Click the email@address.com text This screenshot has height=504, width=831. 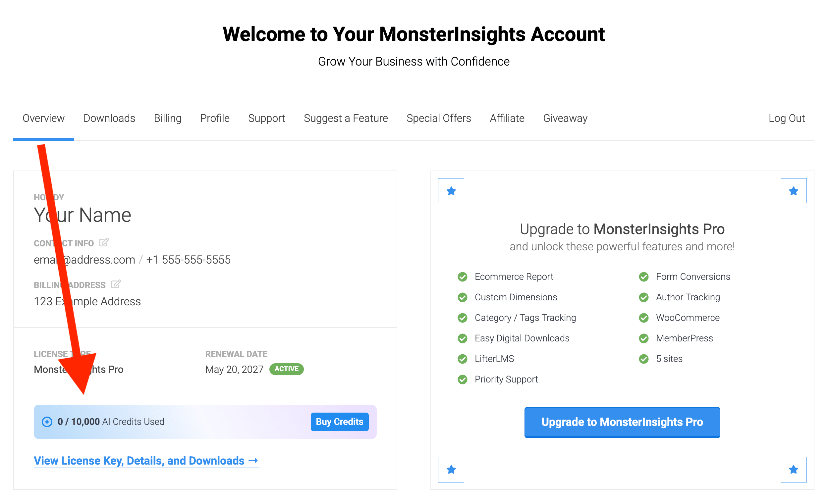tap(84, 261)
